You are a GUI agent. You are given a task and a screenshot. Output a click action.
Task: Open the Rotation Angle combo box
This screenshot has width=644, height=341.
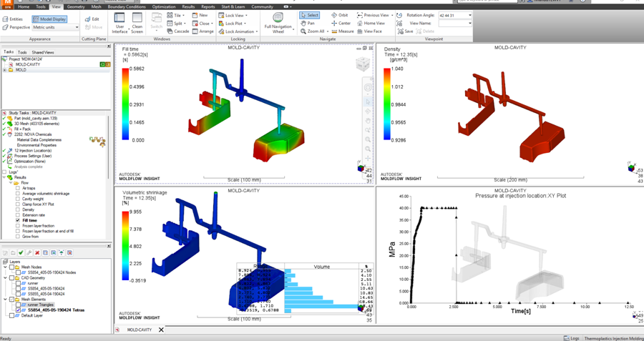pyautogui.click(x=455, y=15)
